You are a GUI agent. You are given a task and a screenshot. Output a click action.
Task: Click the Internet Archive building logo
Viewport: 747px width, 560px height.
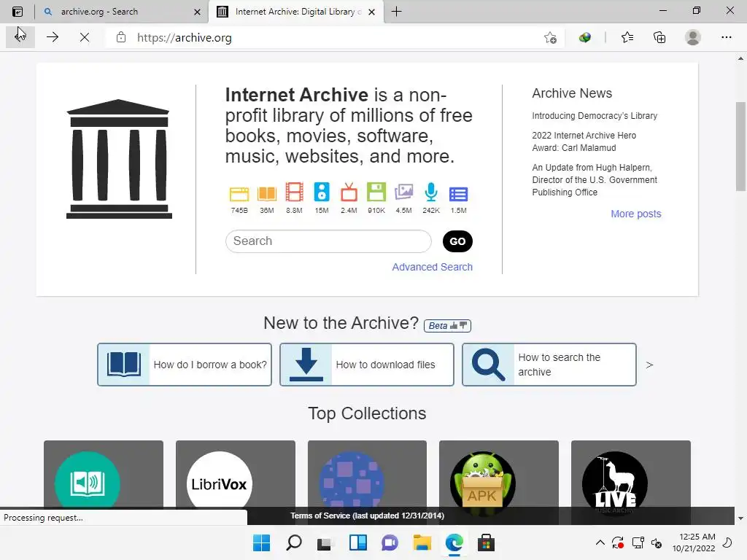pyautogui.click(x=119, y=159)
